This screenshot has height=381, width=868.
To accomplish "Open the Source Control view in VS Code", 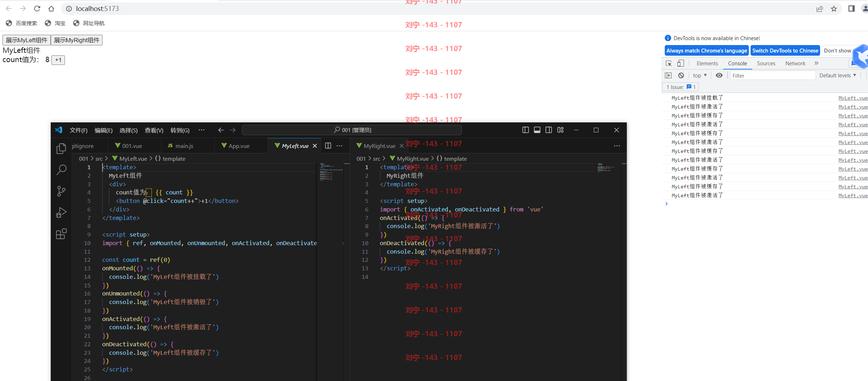I will [61, 191].
